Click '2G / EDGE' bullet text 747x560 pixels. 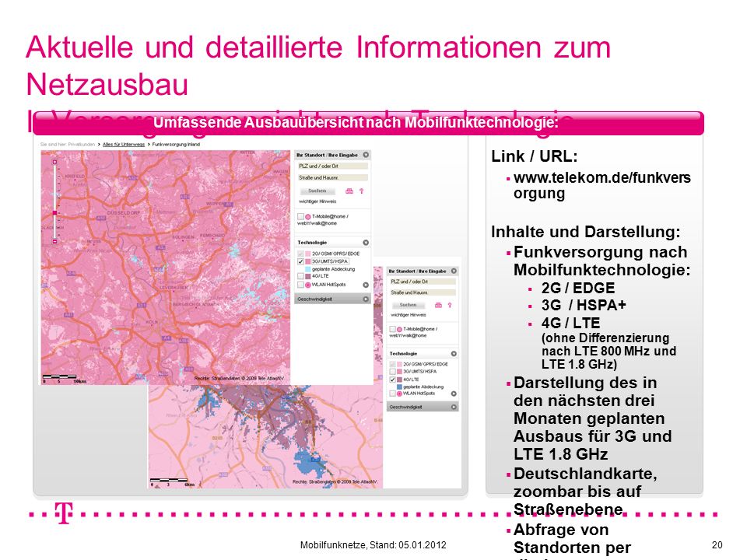578,288
